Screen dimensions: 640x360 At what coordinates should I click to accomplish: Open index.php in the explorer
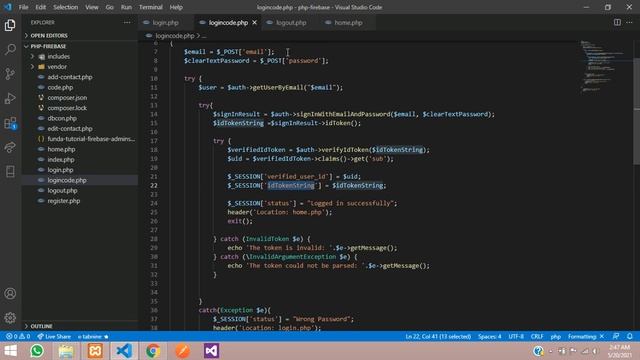click(x=80, y=160)
